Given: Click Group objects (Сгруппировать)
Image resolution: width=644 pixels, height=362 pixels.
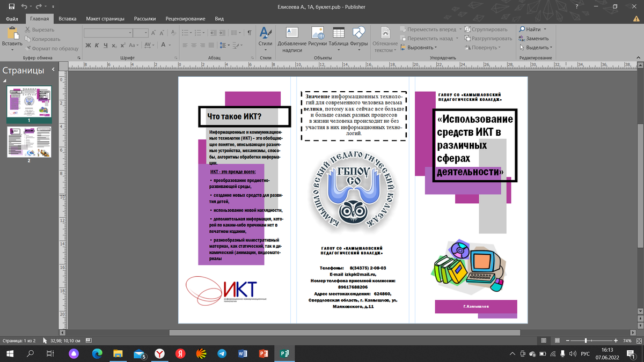Looking at the screenshot, I should pos(486,29).
